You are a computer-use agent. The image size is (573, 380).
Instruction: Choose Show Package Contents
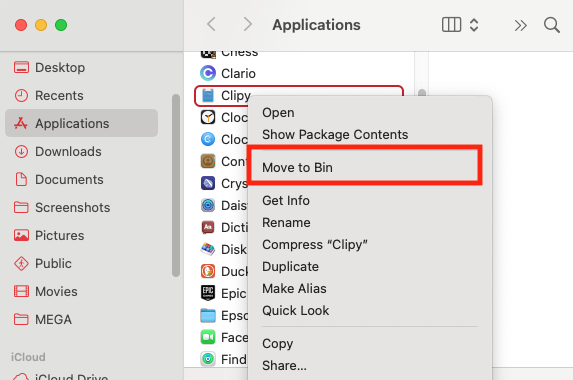point(370,134)
